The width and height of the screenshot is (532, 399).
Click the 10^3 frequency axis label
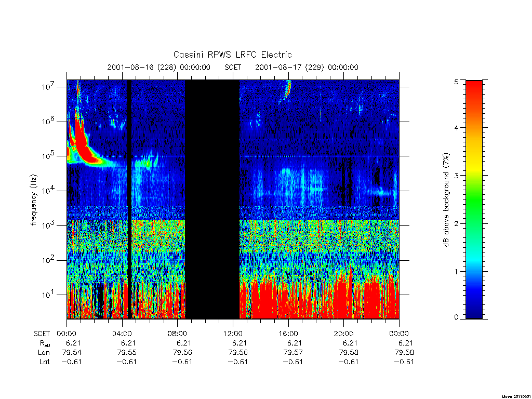point(48,225)
